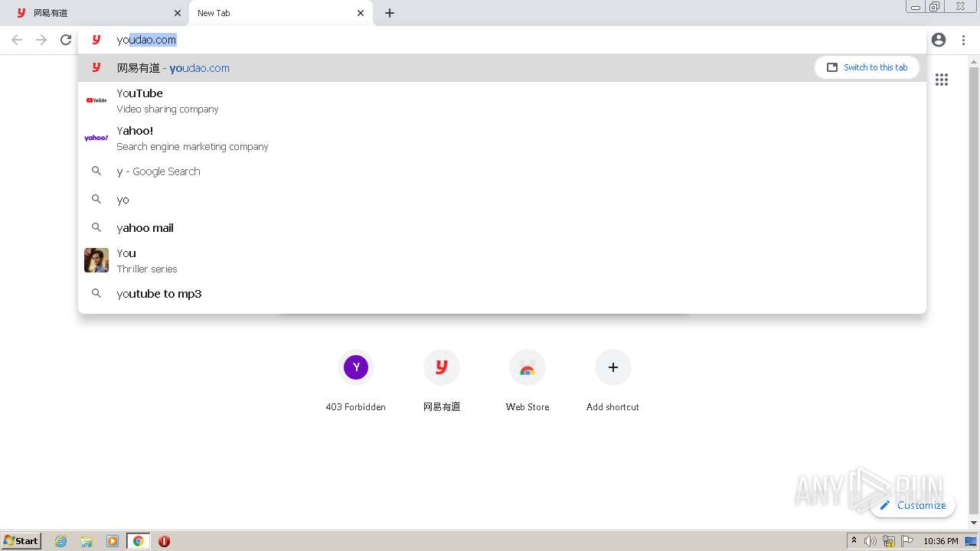Reload the current page

coord(66,40)
